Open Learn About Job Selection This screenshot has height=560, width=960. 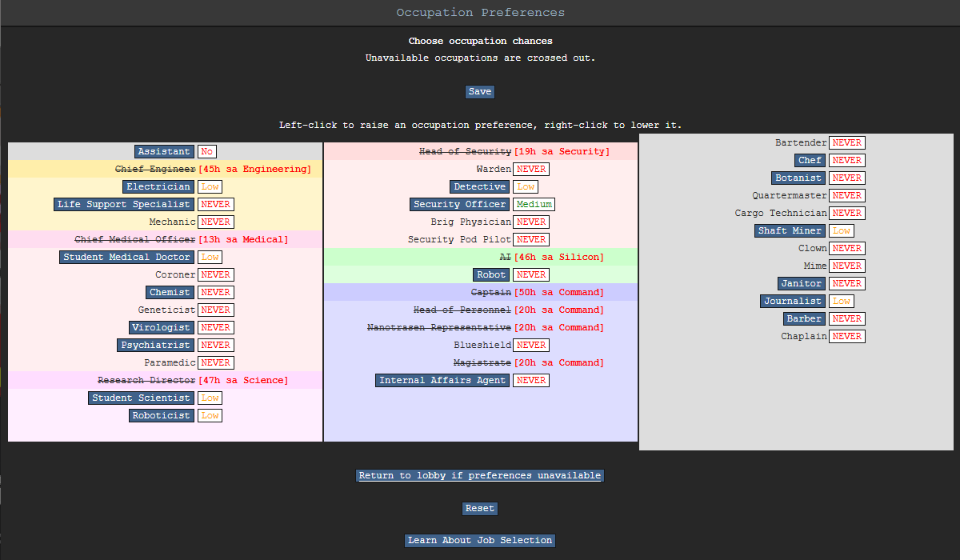480,541
